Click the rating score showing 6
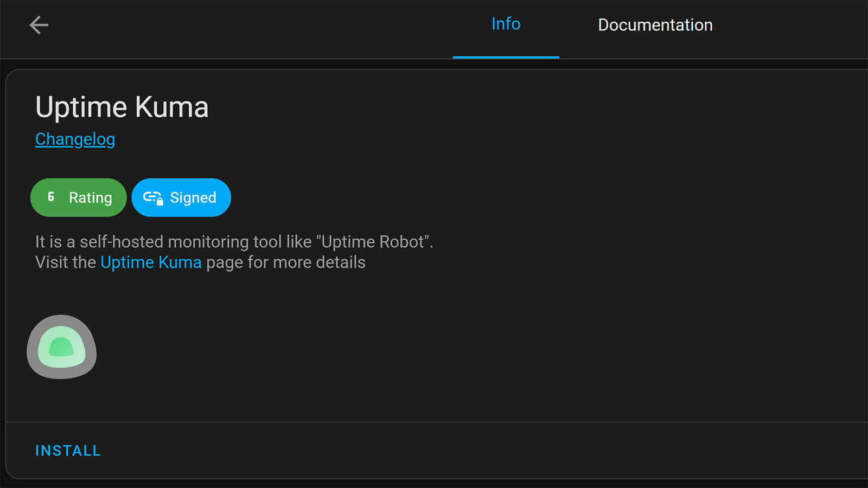Screen dimensions: 868x488 point(50,197)
